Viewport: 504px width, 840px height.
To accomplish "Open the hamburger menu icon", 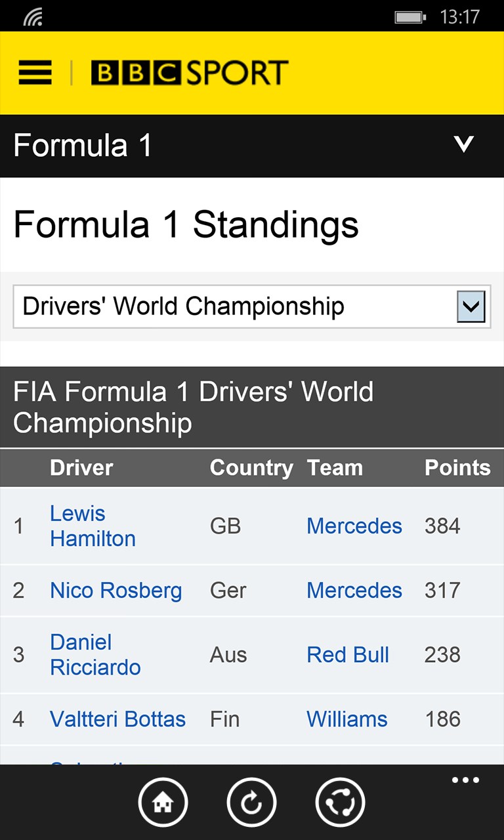I will tap(35, 73).
